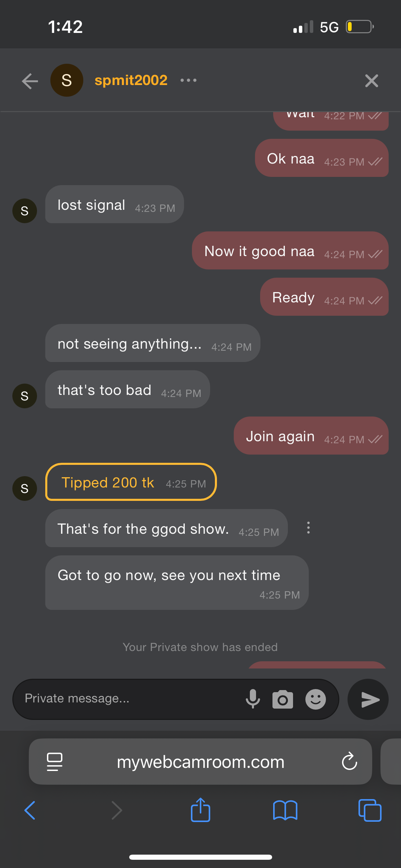The width and height of the screenshot is (401, 868).
Task: Open message options for "That's for the ggod show."
Action: [308, 528]
